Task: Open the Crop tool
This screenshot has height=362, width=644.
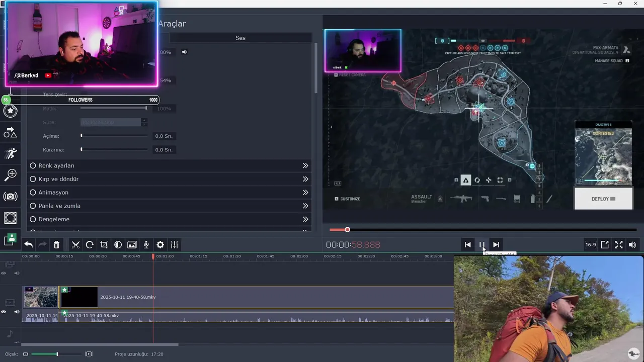Action: [104, 245]
